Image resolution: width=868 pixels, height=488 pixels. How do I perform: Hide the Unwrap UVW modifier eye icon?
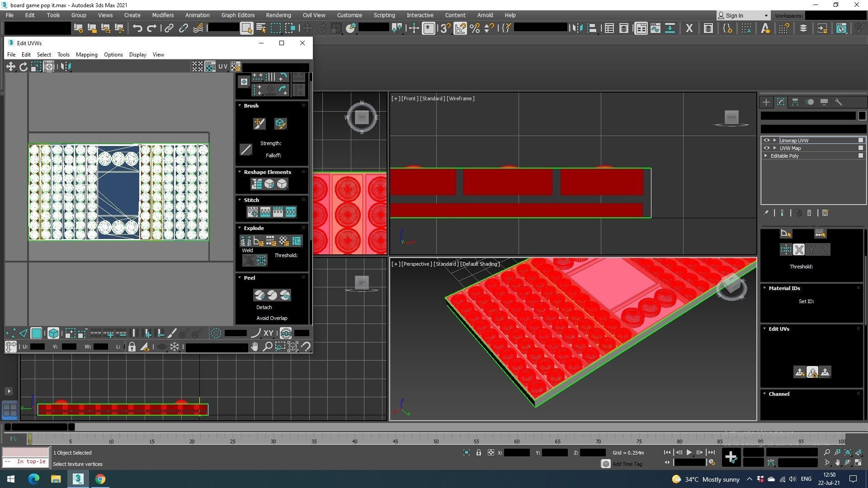click(766, 141)
